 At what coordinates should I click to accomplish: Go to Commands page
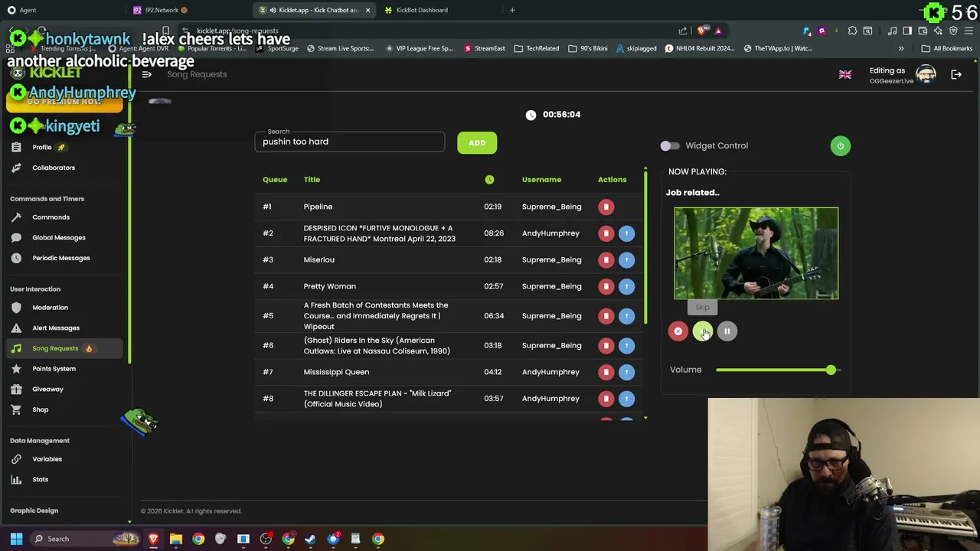click(x=51, y=217)
